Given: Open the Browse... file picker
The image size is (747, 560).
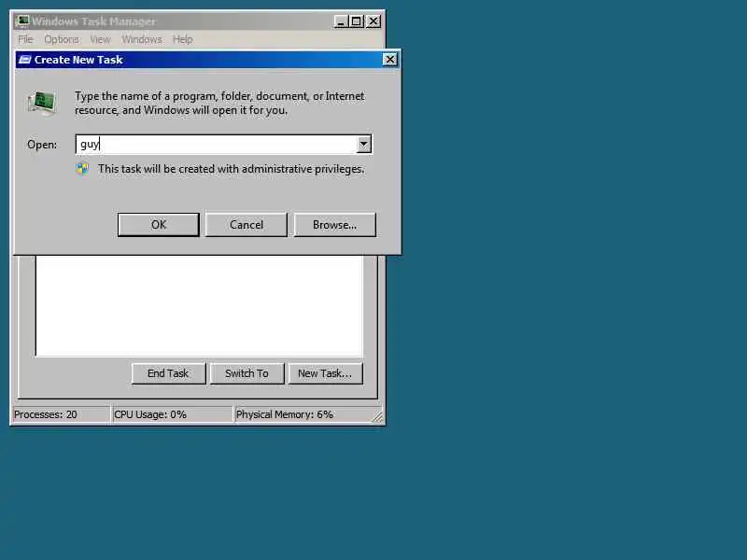Looking at the screenshot, I should coord(335,225).
